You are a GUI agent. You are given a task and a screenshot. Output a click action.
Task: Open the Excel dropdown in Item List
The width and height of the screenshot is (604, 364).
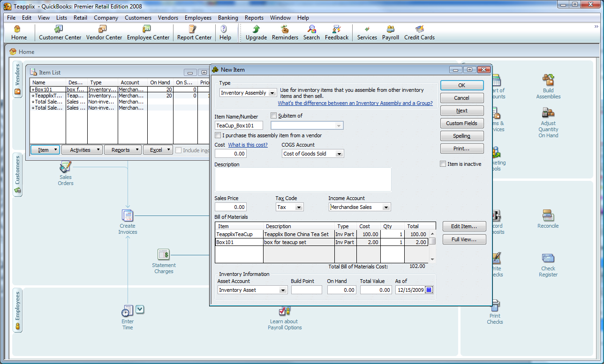pos(158,150)
